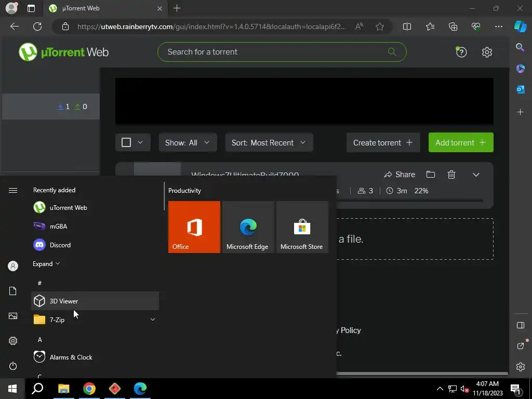Click the torrent download progress bar
The width and height of the screenshot is (532, 399).
click(409, 201)
